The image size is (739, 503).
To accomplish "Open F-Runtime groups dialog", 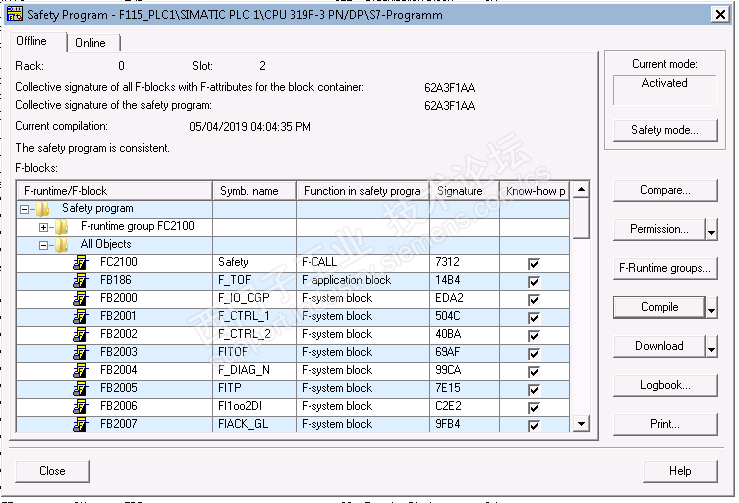I will coord(665,268).
